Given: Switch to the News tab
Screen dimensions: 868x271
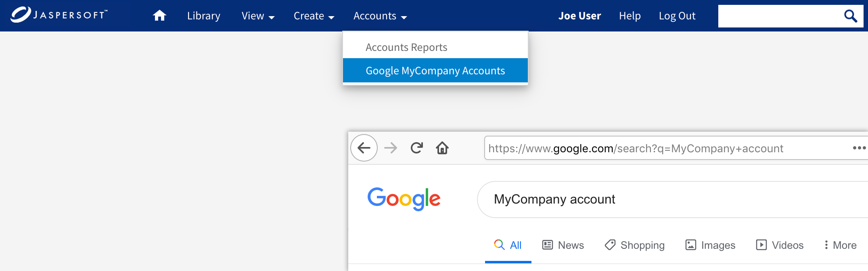Looking at the screenshot, I should click(x=563, y=245).
